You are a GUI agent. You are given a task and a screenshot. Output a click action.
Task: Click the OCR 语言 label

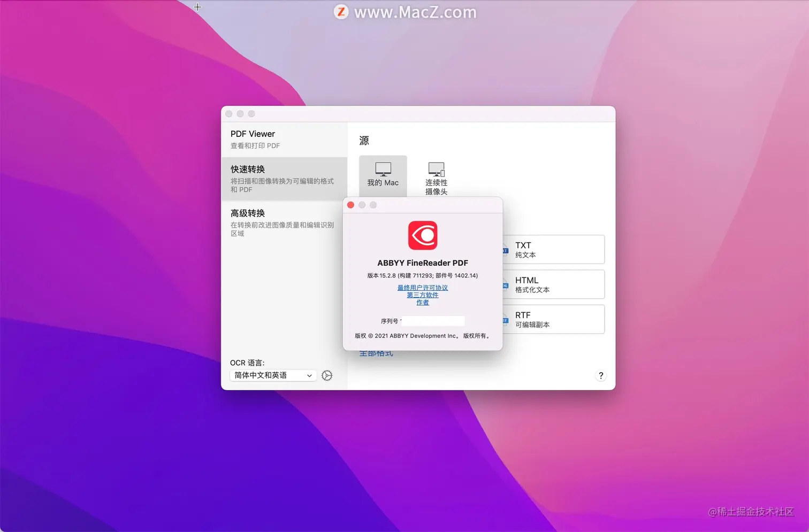[x=247, y=363]
